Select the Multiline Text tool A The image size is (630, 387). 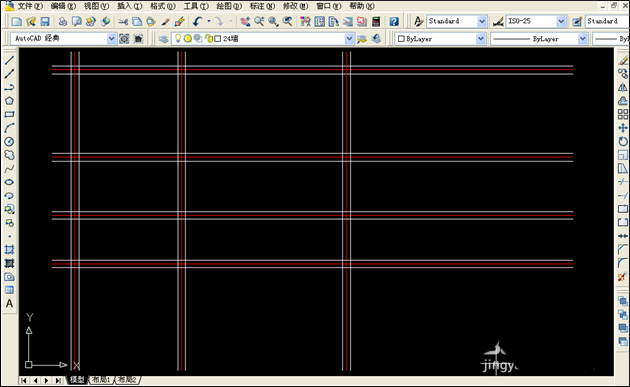coord(9,304)
